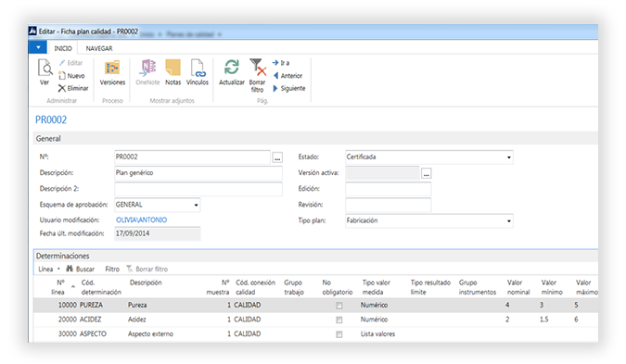
Task: Toggle No obligatorio checkbox for ACIDEZ
Action: point(339,320)
